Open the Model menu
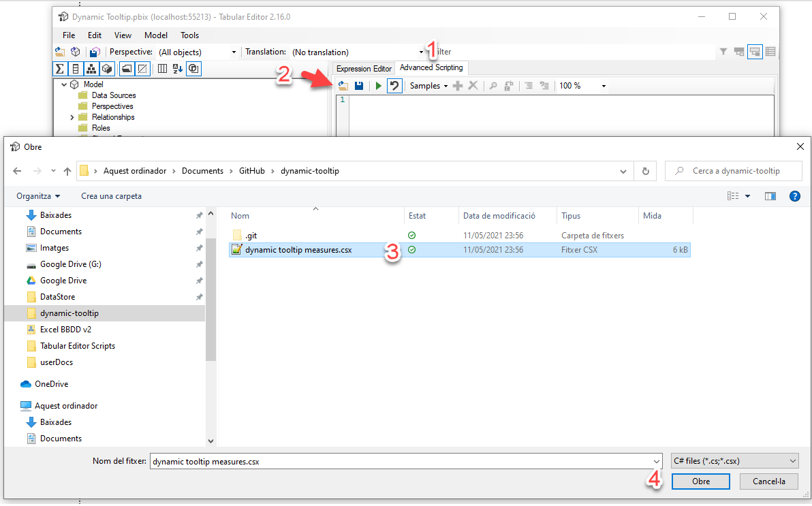The height and width of the screenshot is (506, 812). point(156,35)
